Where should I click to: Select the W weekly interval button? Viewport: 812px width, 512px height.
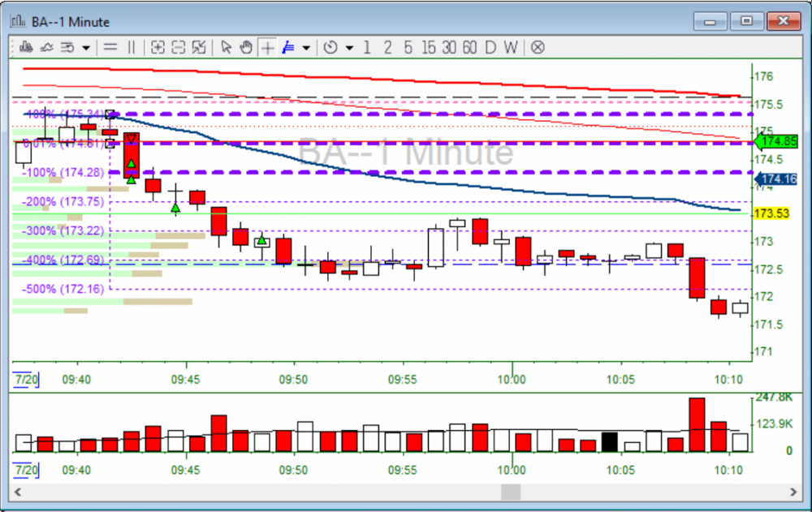[x=510, y=47]
